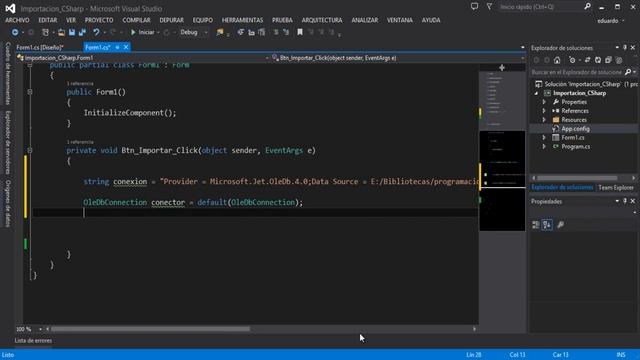640x360 pixels.
Task: Open the Explorador de servidores side tab
Action: (8, 142)
